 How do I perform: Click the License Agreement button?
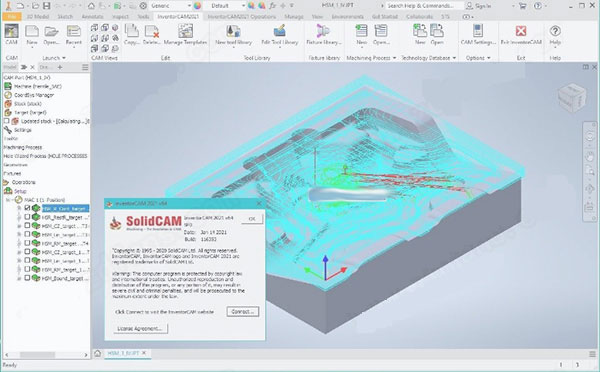(x=140, y=328)
